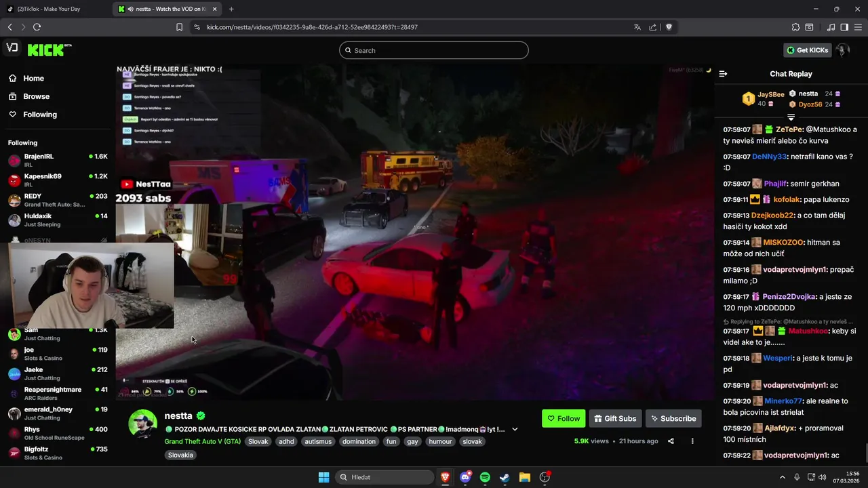868x488 pixels.
Task: Open Kapesnik69 channel in Following list
Action: (58, 180)
